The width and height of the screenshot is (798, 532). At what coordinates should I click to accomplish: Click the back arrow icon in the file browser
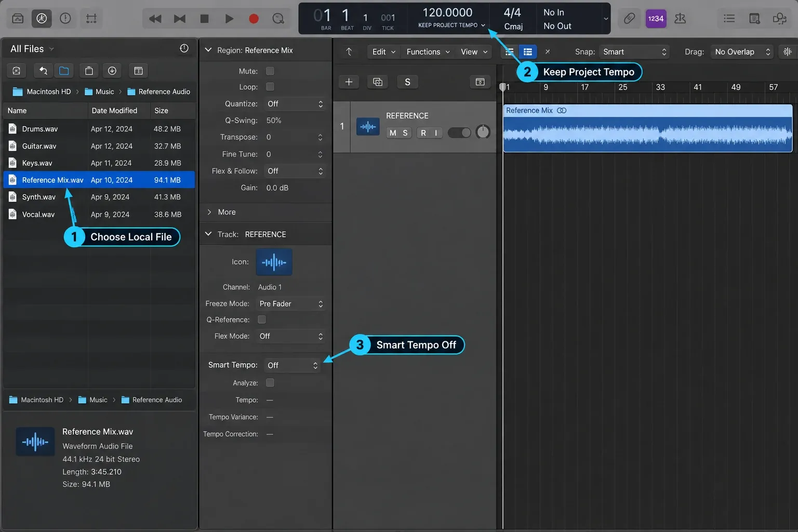click(x=43, y=71)
